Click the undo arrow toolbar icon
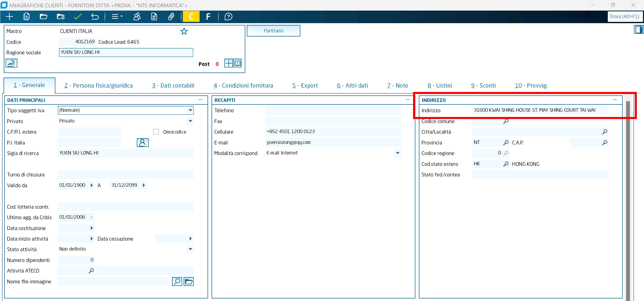The image size is (644, 301). [95, 17]
